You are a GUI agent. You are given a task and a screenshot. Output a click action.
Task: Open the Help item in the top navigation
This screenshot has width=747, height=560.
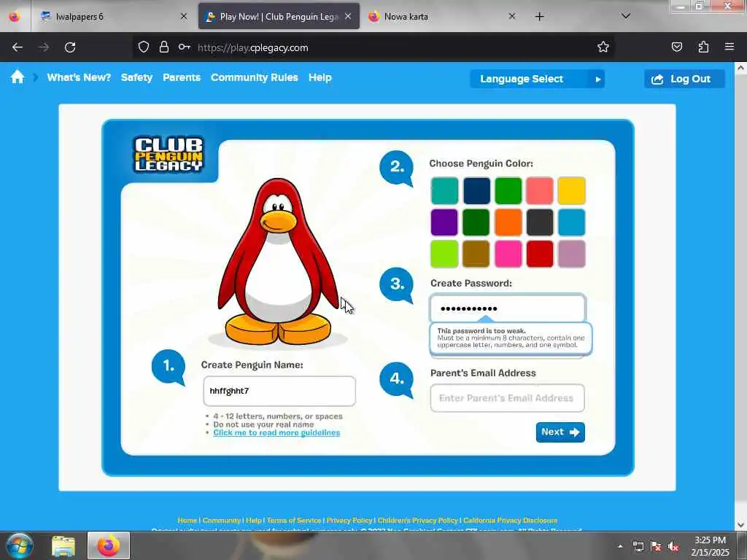[x=320, y=77]
